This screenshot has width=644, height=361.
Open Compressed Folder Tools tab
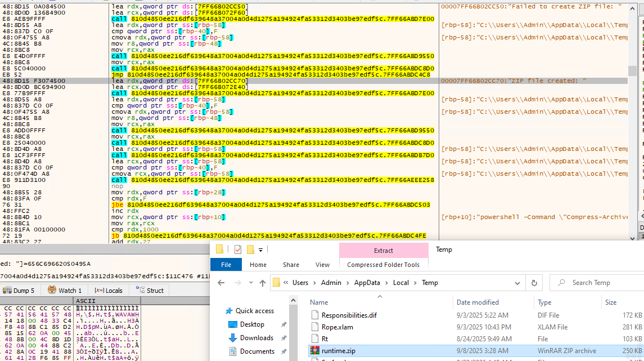(x=383, y=265)
